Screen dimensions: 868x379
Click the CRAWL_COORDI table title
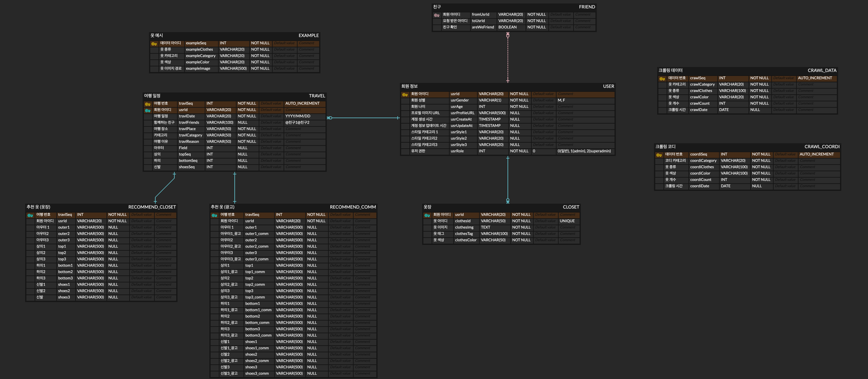click(x=822, y=147)
